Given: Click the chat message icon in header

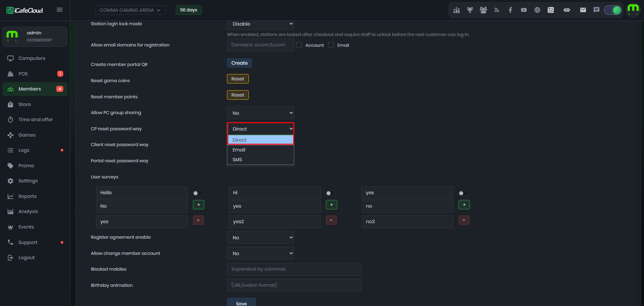Looking at the screenshot, I should pyautogui.click(x=597, y=10).
